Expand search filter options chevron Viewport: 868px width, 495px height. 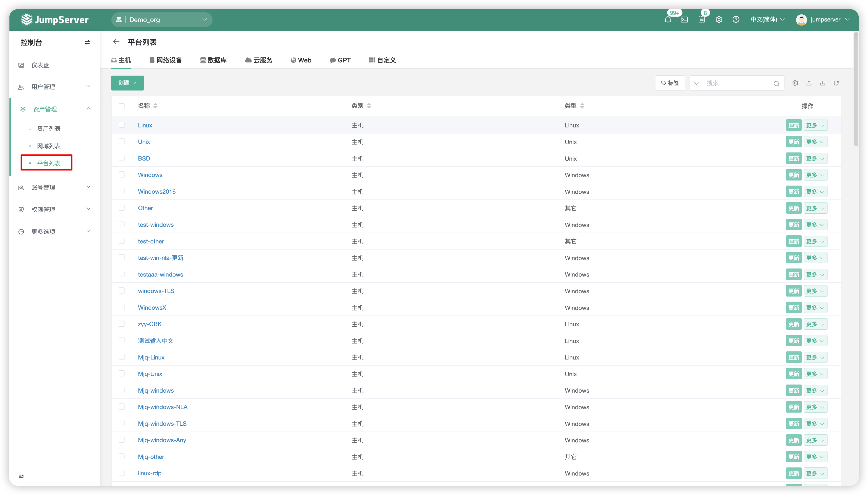coord(696,84)
